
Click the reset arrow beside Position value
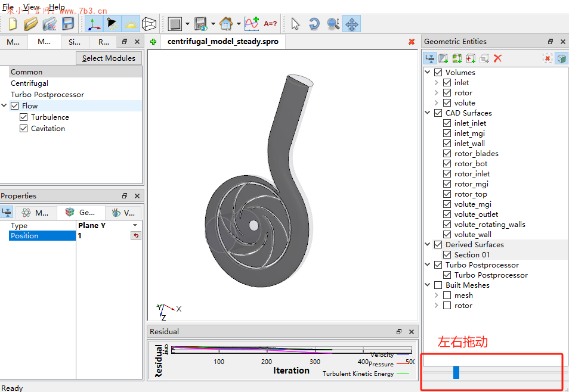[x=136, y=236]
